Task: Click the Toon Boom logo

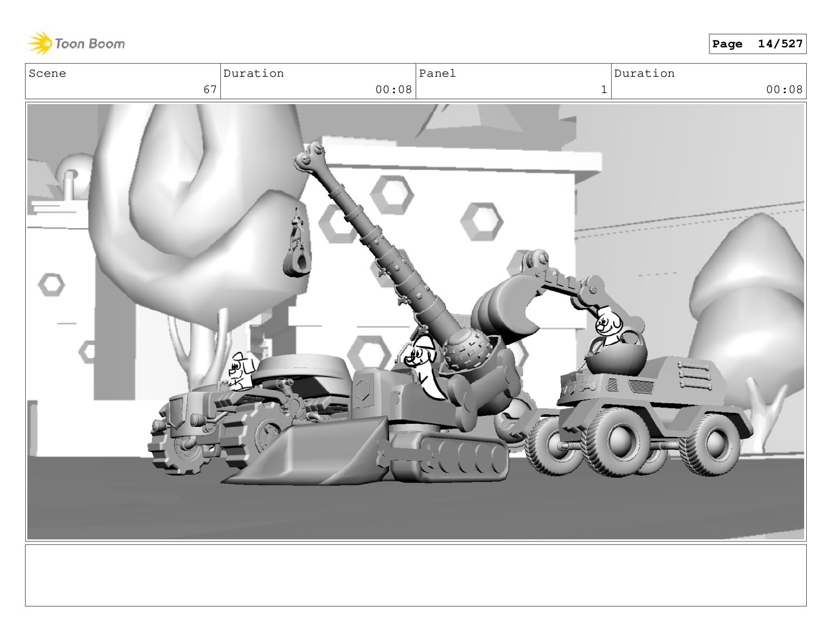Action: [x=76, y=44]
